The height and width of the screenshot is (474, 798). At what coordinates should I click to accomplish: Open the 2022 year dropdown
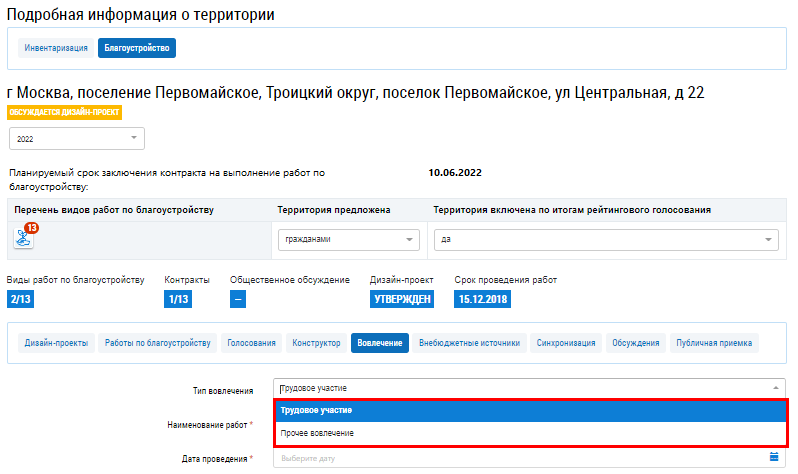pyautogui.click(x=77, y=139)
